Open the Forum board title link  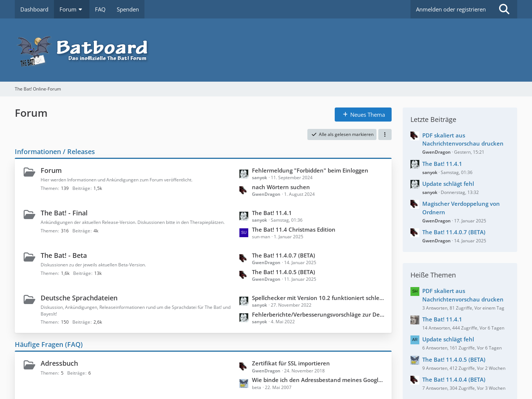click(51, 170)
